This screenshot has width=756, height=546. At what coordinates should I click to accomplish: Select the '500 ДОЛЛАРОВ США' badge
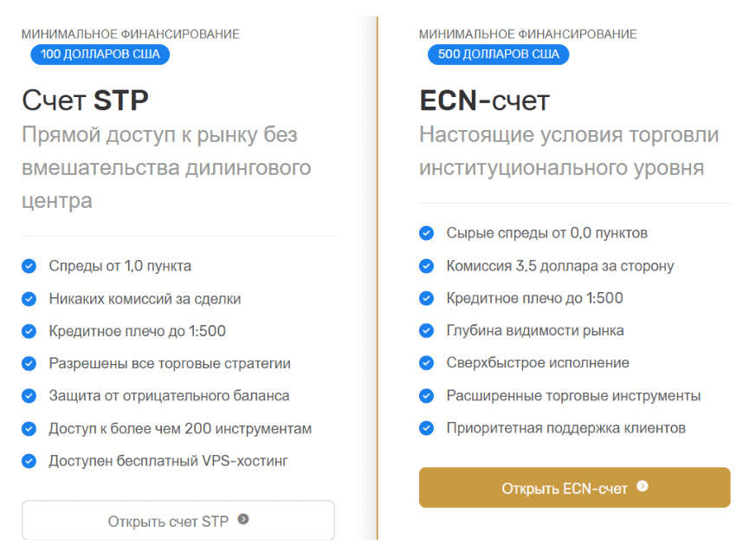[x=498, y=55]
